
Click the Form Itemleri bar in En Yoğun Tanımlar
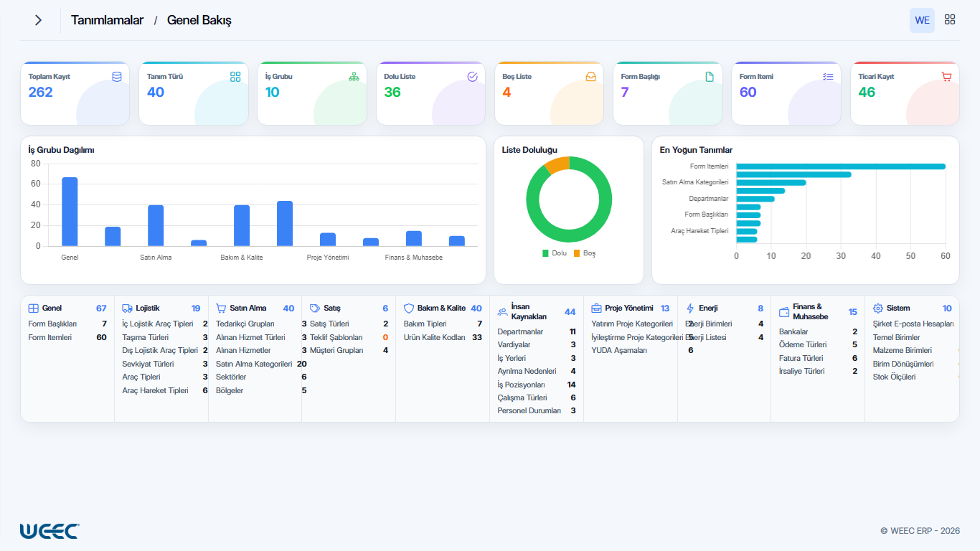point(841,166)
